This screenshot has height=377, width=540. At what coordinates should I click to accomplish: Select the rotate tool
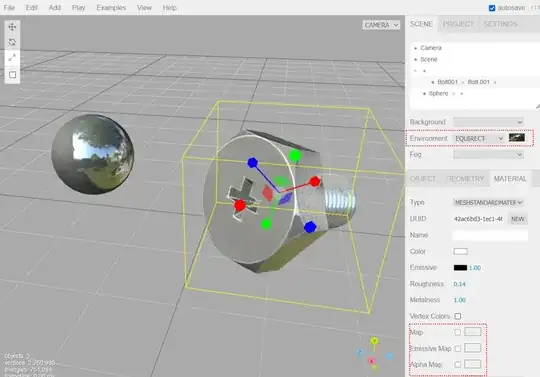click(x=12, y=42)
